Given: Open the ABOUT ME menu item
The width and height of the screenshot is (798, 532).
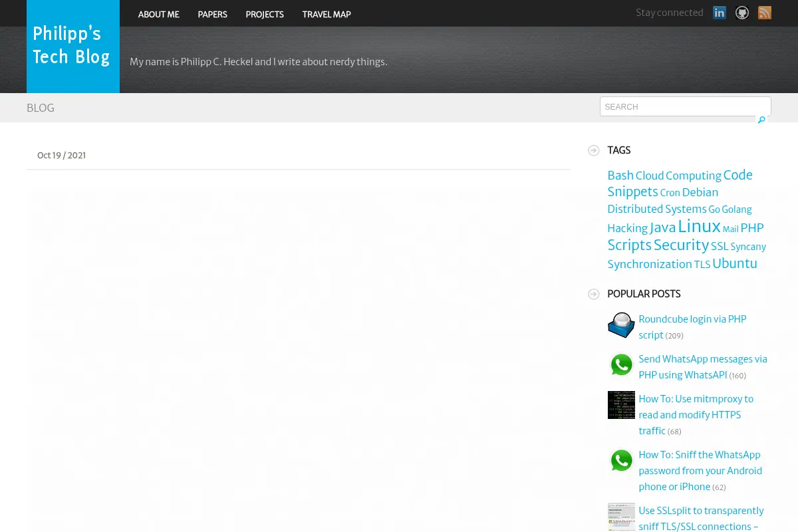Looking at the screenshot, I should tap(159, 14).
